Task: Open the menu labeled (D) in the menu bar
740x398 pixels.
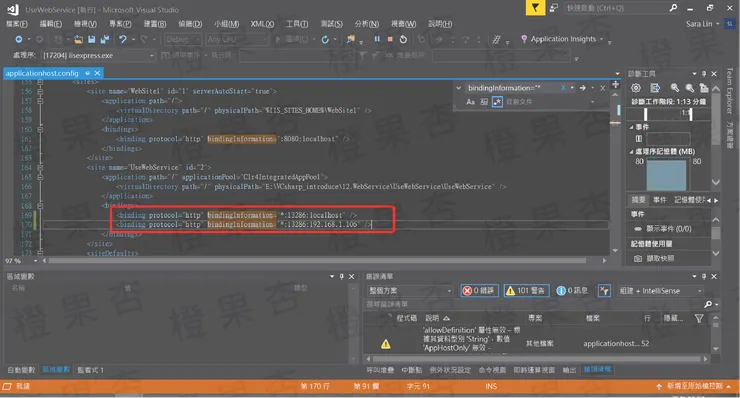Action: coord(190,24)
